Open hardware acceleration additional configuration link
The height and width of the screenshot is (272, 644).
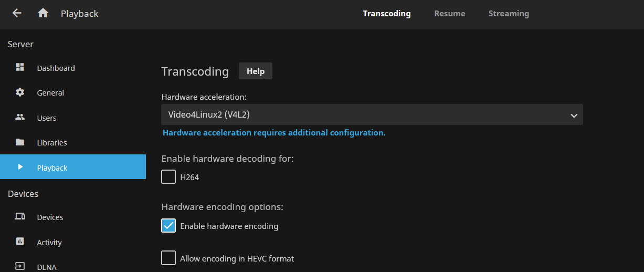(x=274, y=133)
